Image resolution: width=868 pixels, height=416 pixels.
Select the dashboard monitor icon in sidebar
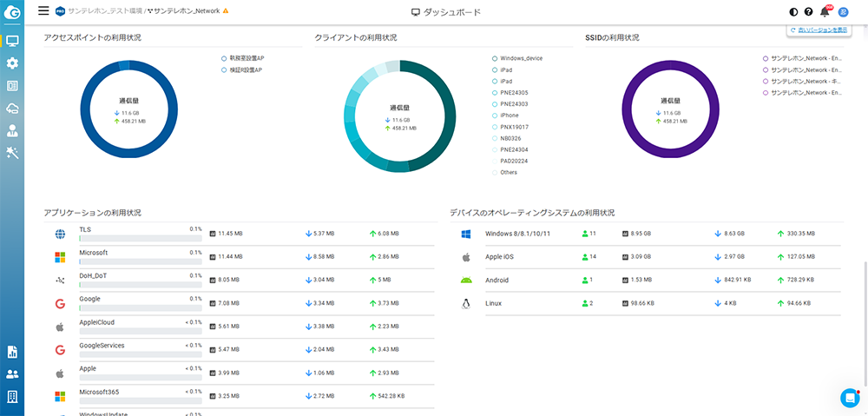click(x=12, y=41)
